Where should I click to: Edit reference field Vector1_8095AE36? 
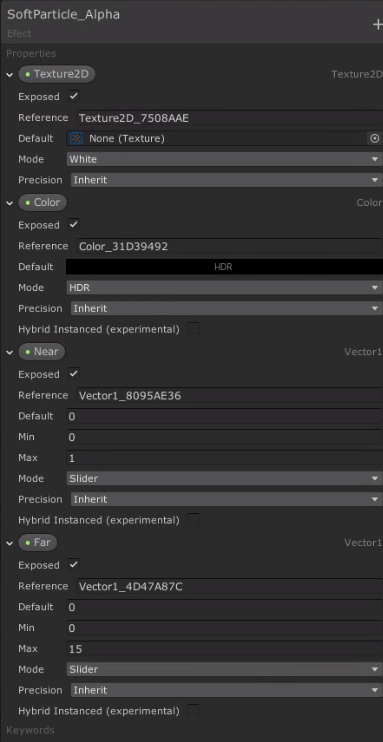[229, 396]
